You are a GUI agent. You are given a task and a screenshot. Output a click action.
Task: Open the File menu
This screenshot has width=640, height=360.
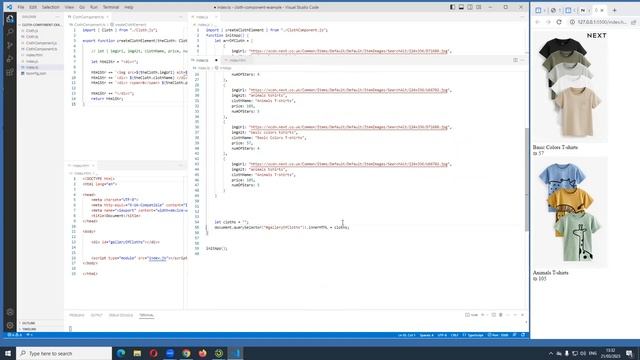[21, 7]
